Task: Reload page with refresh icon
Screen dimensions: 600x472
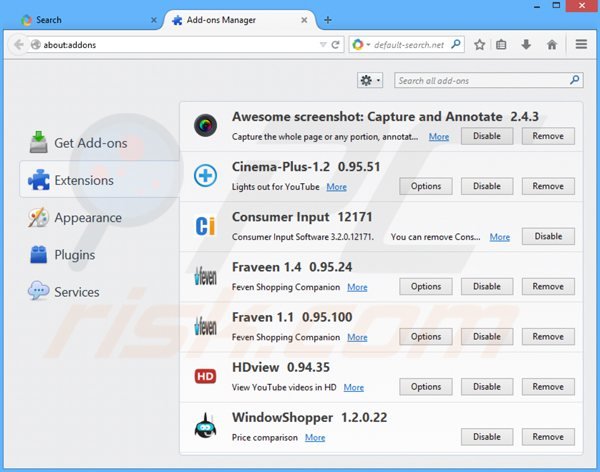Action: (335, 45)
